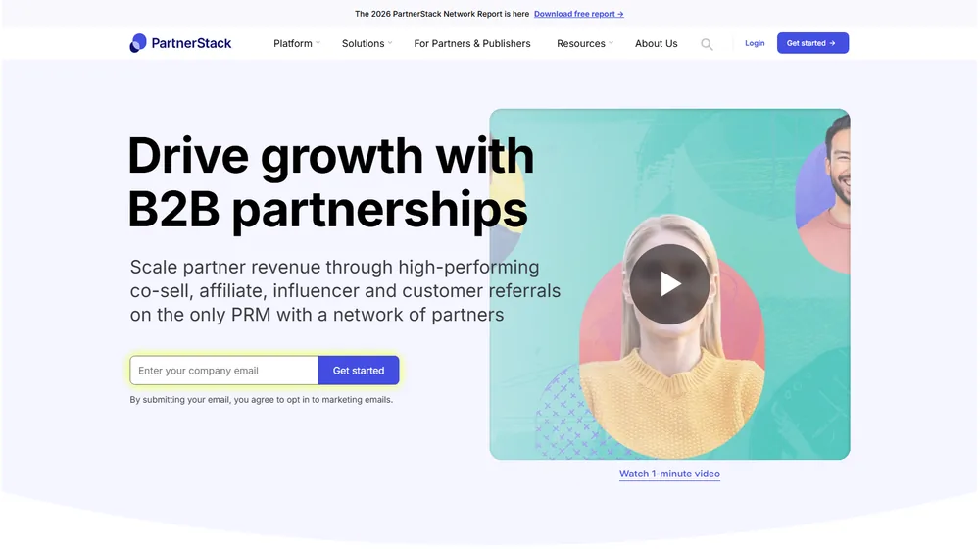The image size is (980, 549).
Task: Focus the company email input field
Action: 223,371
